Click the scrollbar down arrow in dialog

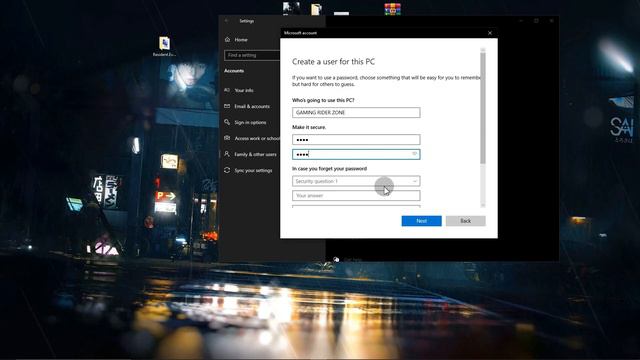[483, 205]
